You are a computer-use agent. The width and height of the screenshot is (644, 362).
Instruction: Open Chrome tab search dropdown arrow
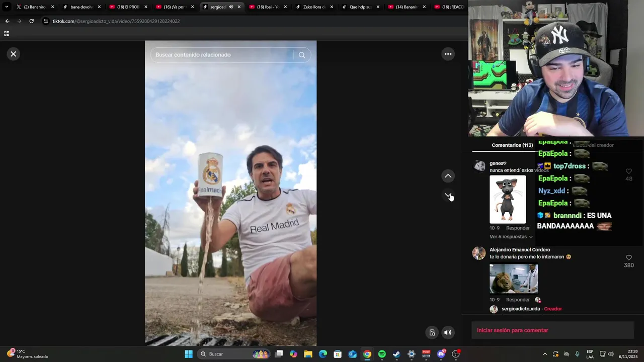click(x=7, y=7)
